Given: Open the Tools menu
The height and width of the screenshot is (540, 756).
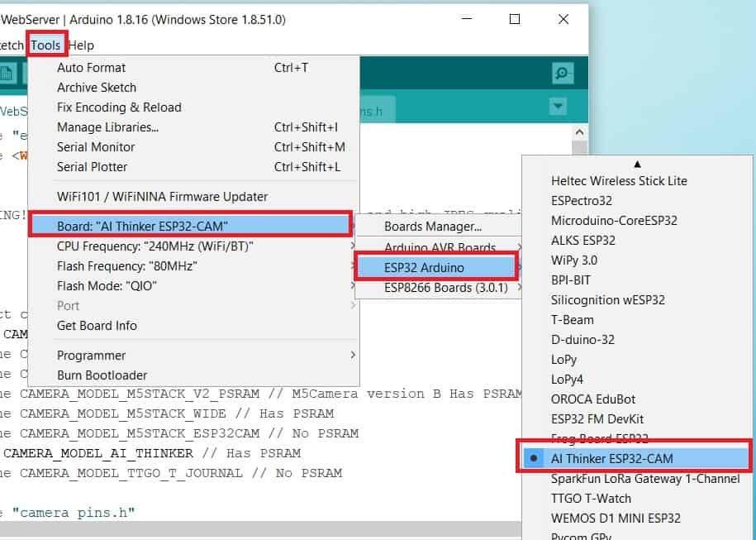Looking at the screenshot, I should click(x=45, y=45).
